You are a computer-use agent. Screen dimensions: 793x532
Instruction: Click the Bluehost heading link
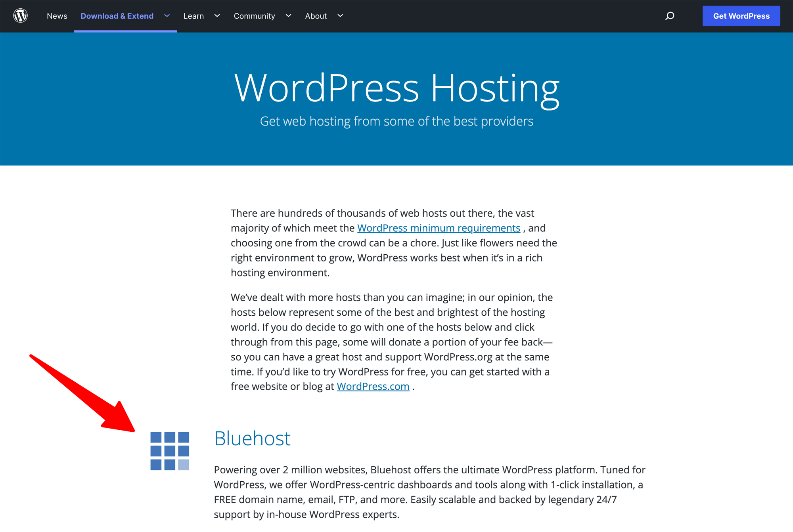252,438
